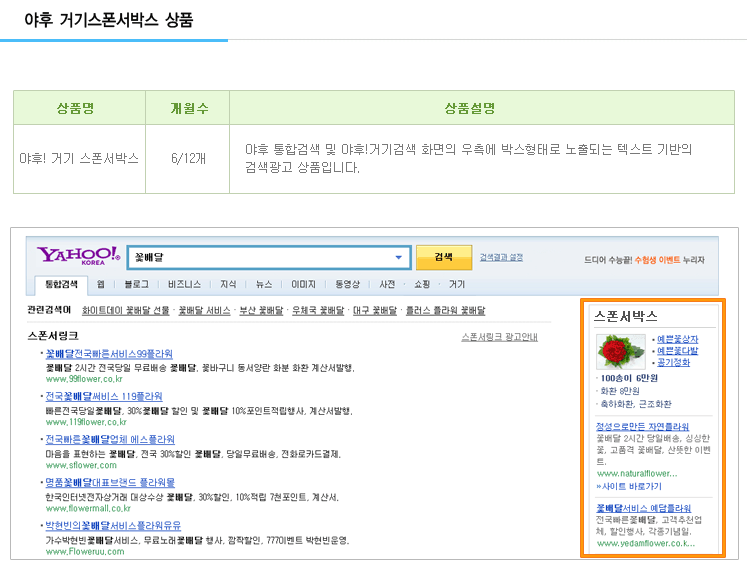Open the search box dropdown arrow
This screenshot has height=574, width=747.
click(398, 257)
